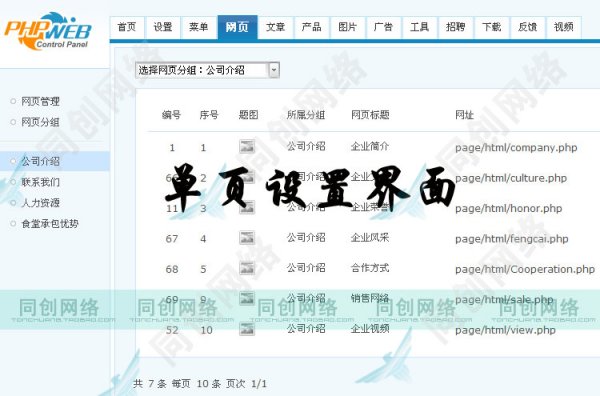Click the page/html/view.php URL

[x=505, y=330]
